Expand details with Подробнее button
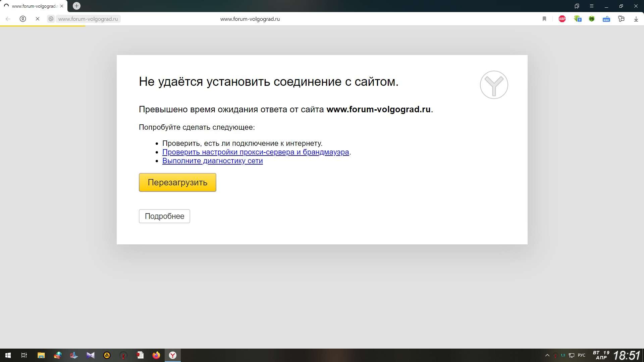This screenshot has height=362, width=644. click(164, 216)
